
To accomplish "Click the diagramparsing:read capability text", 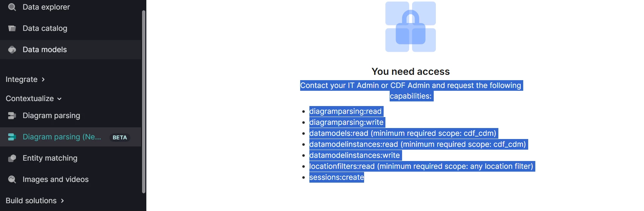I will pyautogui.click(x=345, y=111).
